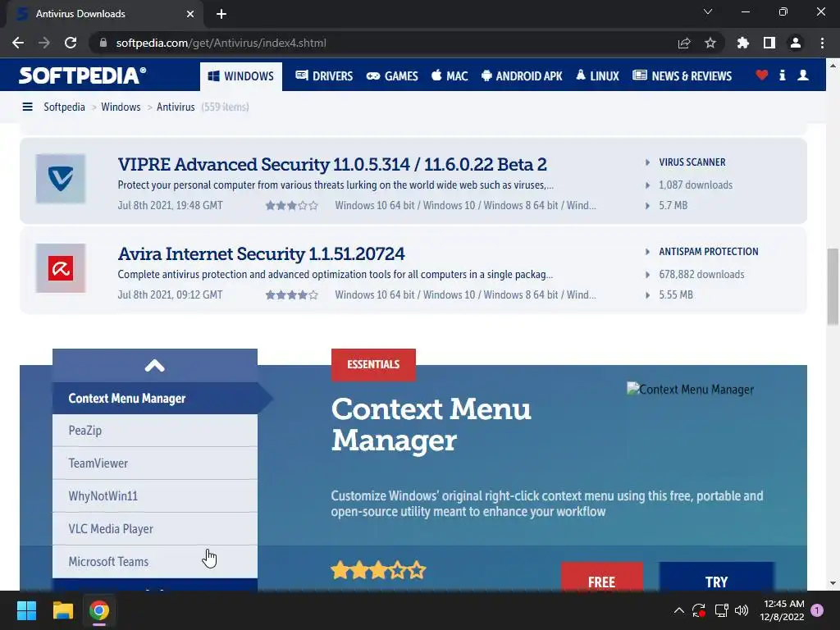View site info via padlock icon
Viewport: 840px width, 630px height.
(x=103, y=43)
